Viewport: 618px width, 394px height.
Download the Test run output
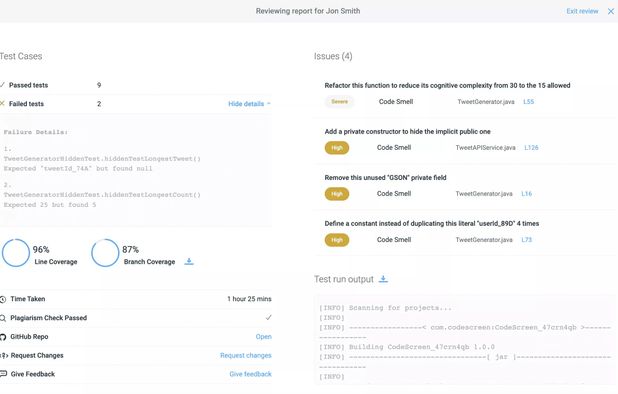pos(383,279)
